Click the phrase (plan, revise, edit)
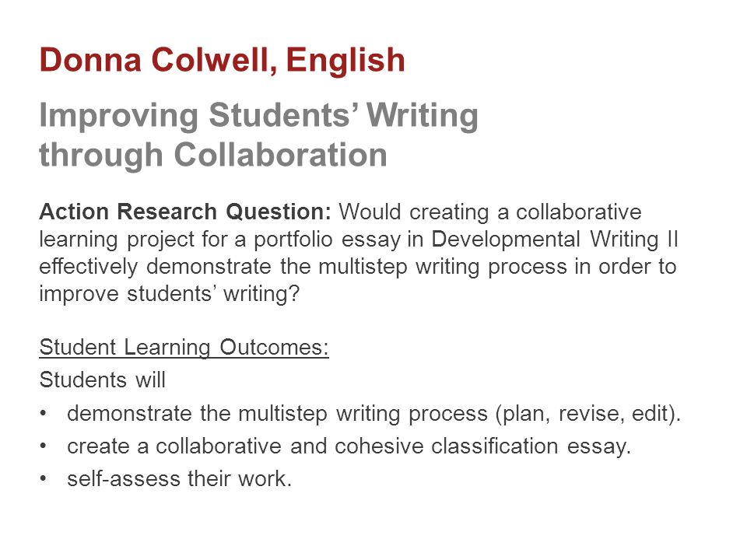The height and width of the screenshot is (560, 747). pyautogui.click(x=588, y=414)
